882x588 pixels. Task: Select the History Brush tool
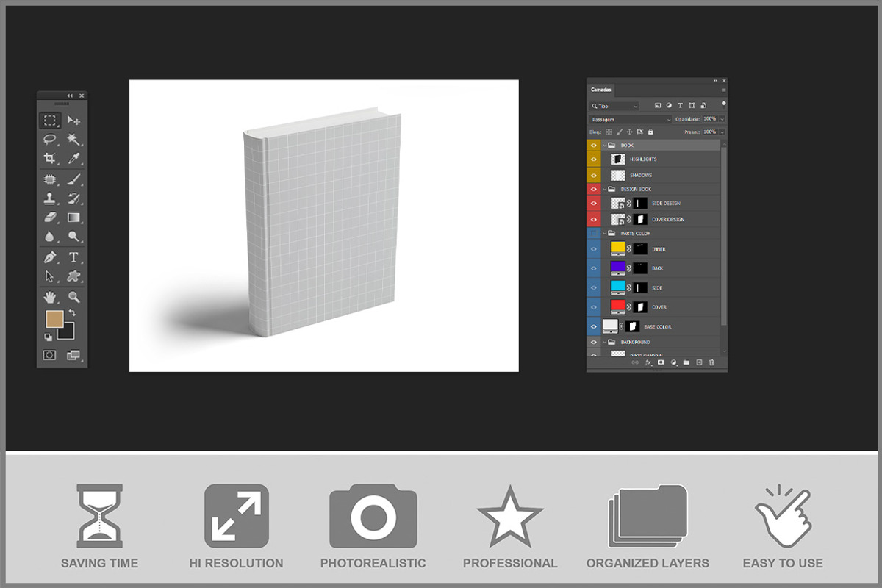click(74, 198)
